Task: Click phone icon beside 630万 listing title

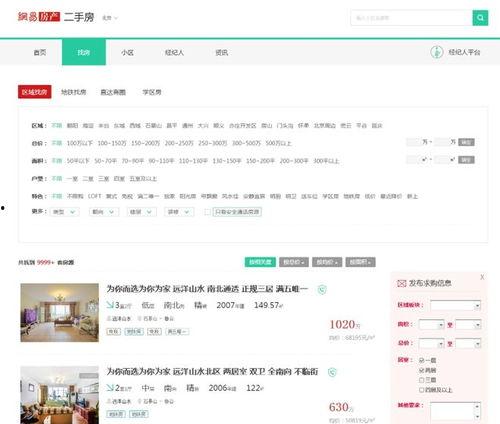Action: tap(332, 372)
